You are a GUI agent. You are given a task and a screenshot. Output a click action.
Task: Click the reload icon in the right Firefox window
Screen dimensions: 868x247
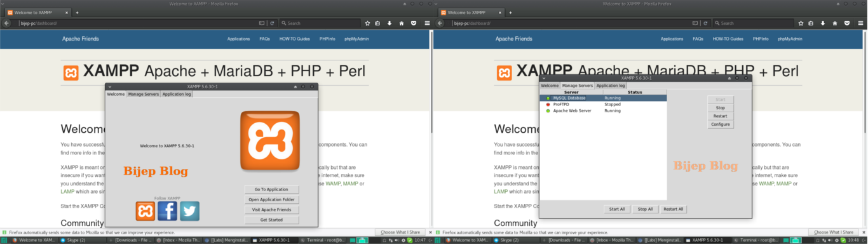[x=705, y=23]
